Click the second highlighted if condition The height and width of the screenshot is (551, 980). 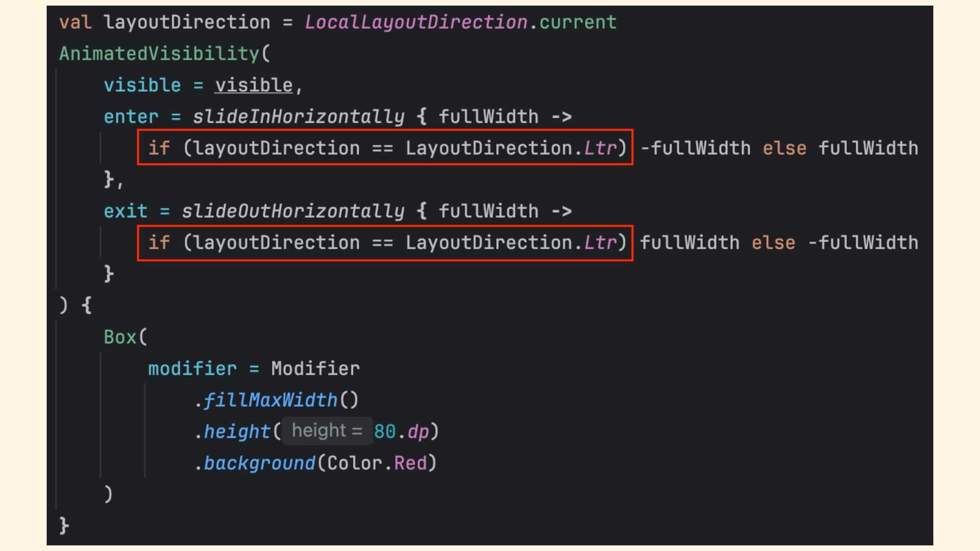coord(385,243)
